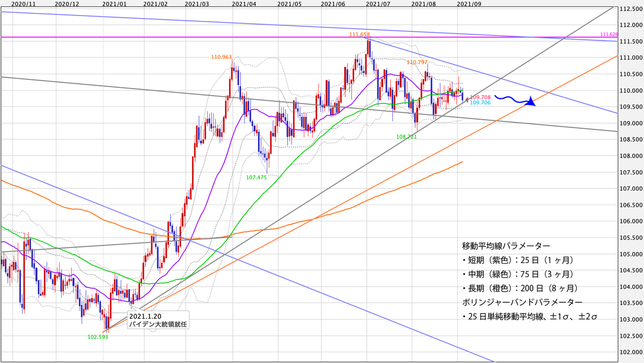Click the 中期（緑色）75日 legend line

tap(518, 274)
